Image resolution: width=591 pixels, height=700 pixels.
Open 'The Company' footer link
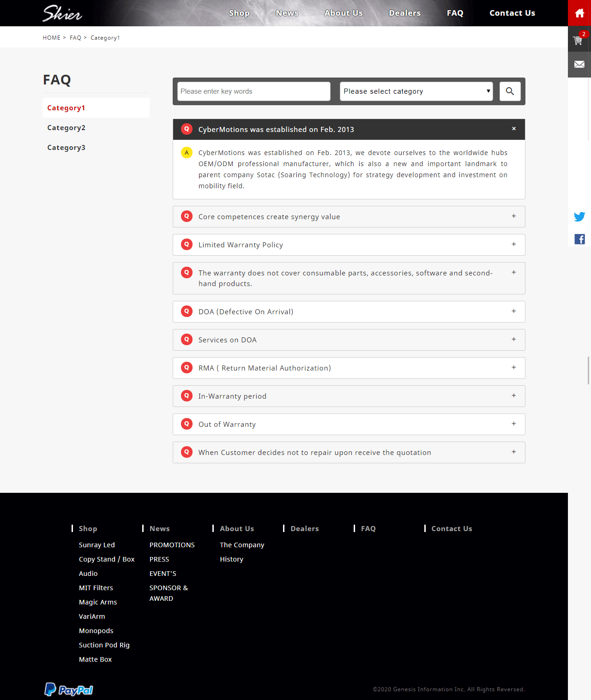point(242,544)
